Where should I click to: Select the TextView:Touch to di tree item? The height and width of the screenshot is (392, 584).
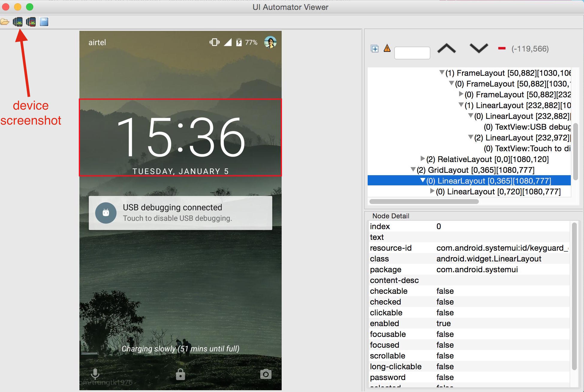(527, 149)
